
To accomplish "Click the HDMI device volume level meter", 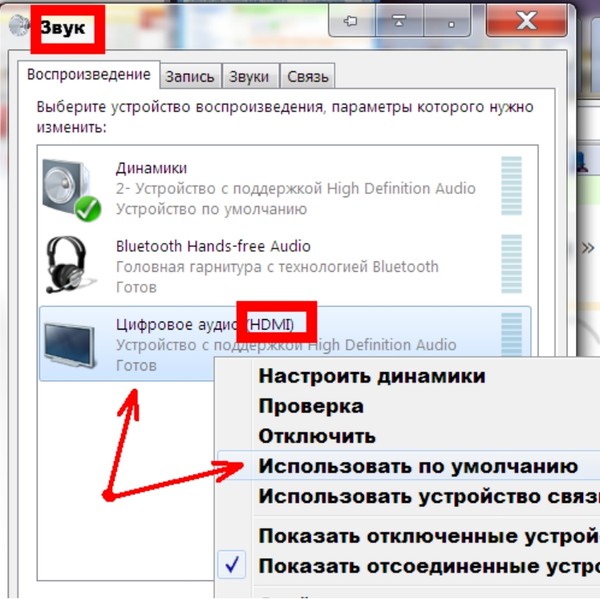I will tap(512, 334).
